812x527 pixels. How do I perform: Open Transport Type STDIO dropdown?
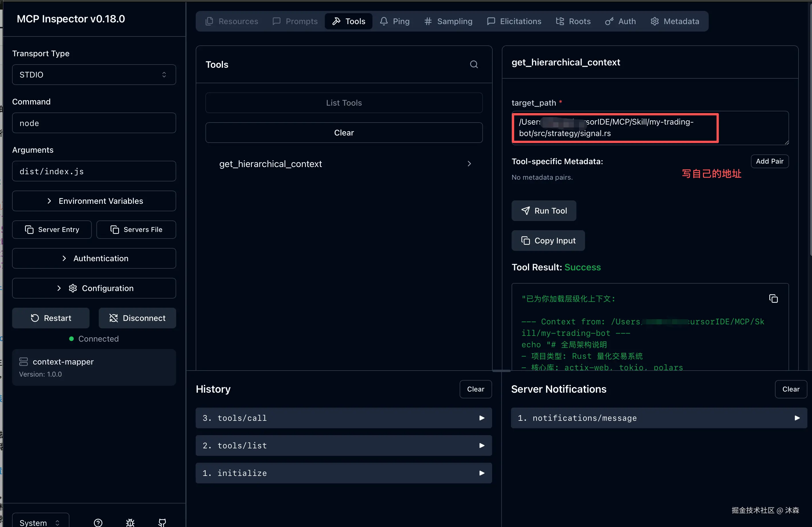click(94, 75)
